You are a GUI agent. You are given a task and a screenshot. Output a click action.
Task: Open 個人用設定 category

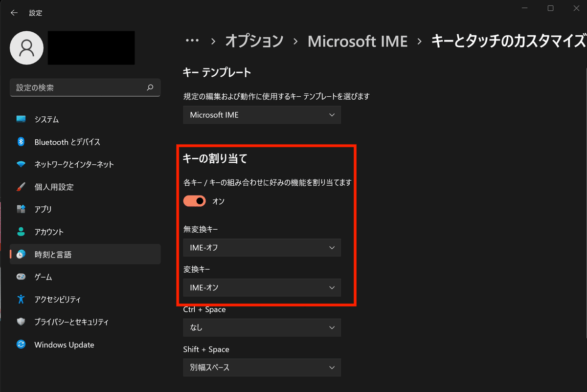click(85, 187)
